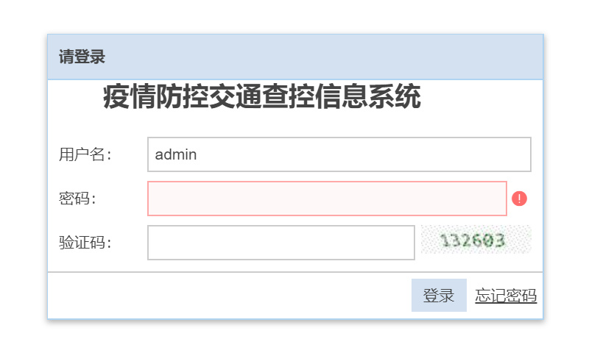The image size is (600, 364).
Task: Click blank page background outside the dialog
Action: pos(295,342)
